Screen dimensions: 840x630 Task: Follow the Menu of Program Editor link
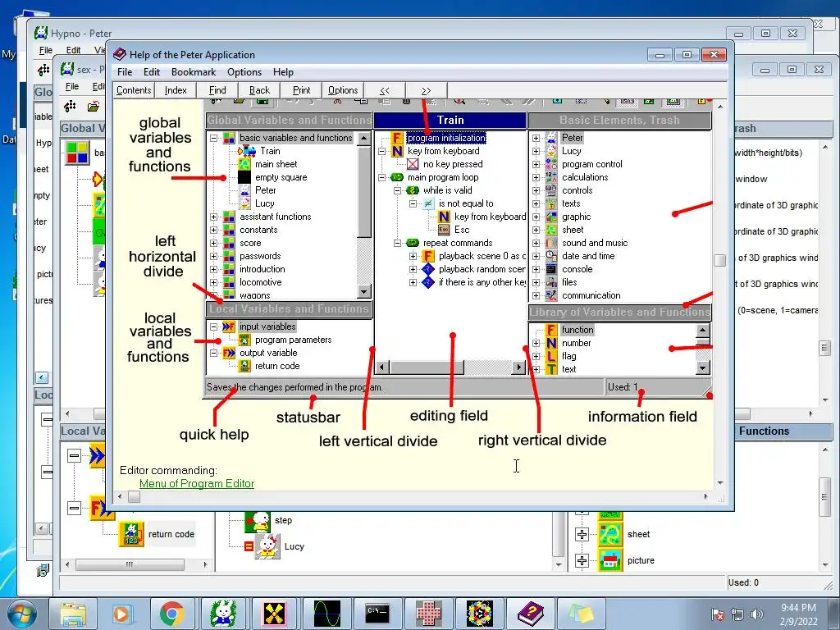(x=197, y=483)
